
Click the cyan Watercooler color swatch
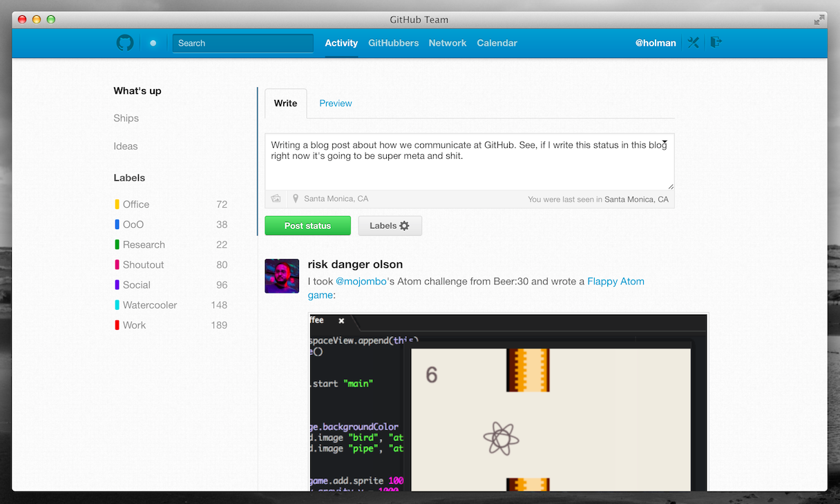click(117, 304)
